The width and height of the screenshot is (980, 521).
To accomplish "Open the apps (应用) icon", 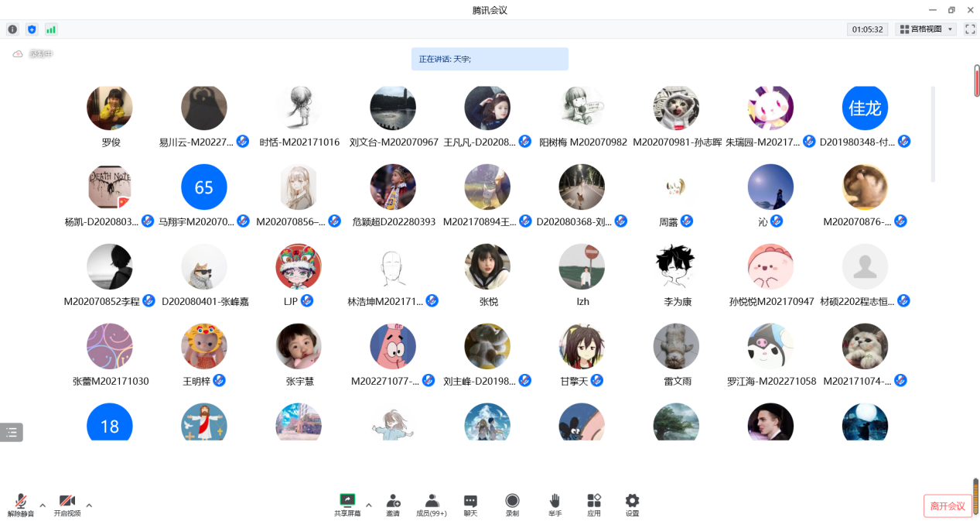I will (594, 504).
